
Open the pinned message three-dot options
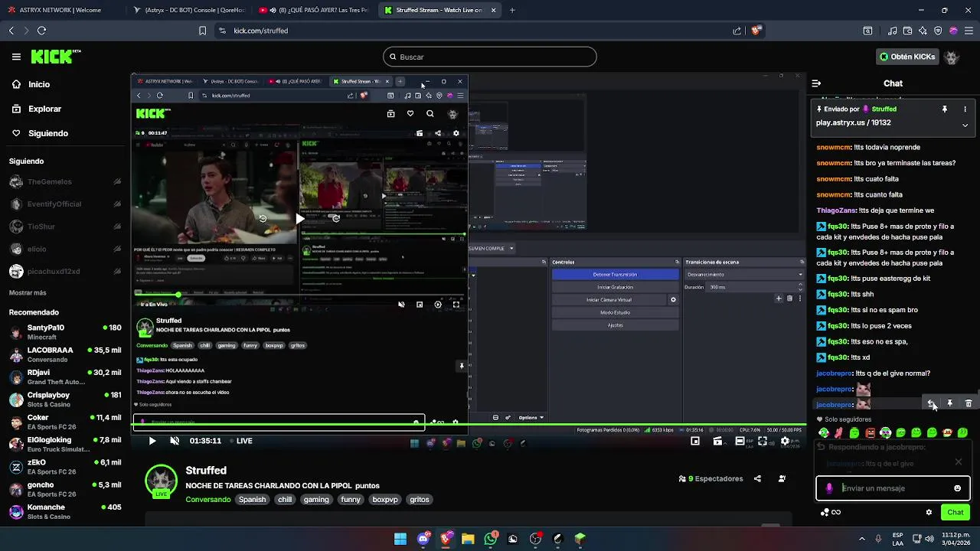[x=965, y=109]
